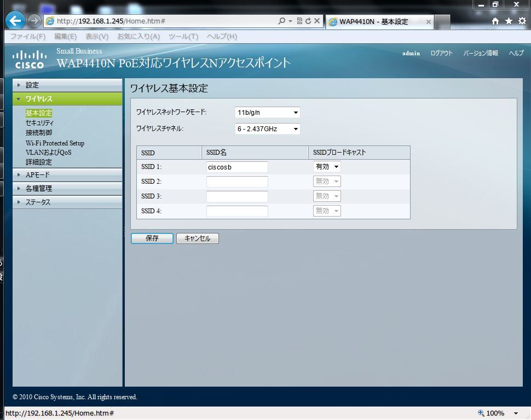Refresh the page with the reload icon
The height and width of the screenshot is (420, 531).
[308, 21]
